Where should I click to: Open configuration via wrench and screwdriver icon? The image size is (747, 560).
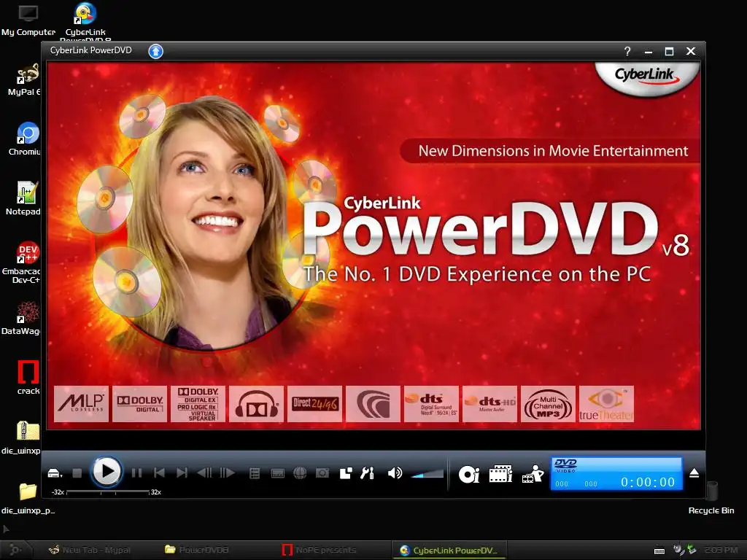368,472
